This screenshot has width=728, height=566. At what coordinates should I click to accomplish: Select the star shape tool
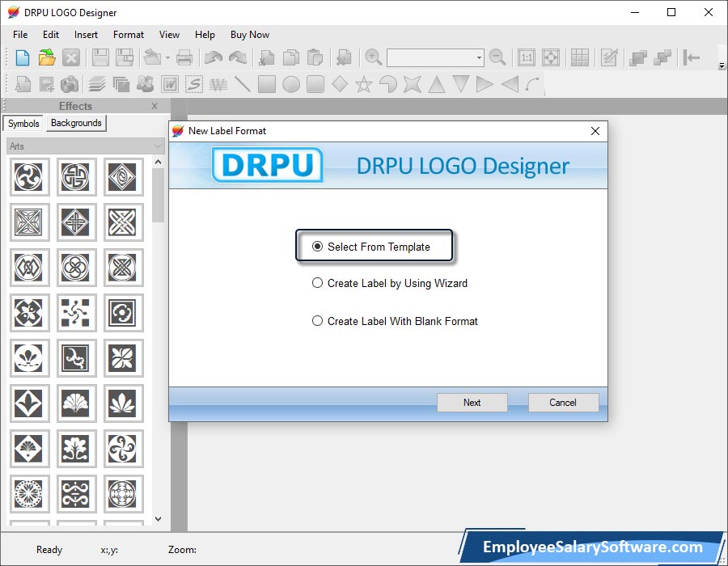coord(364,84)
